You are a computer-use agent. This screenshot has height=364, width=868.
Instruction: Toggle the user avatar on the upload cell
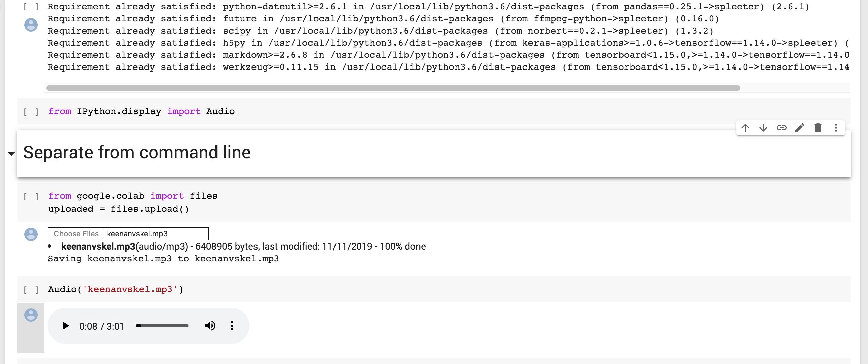31,235
